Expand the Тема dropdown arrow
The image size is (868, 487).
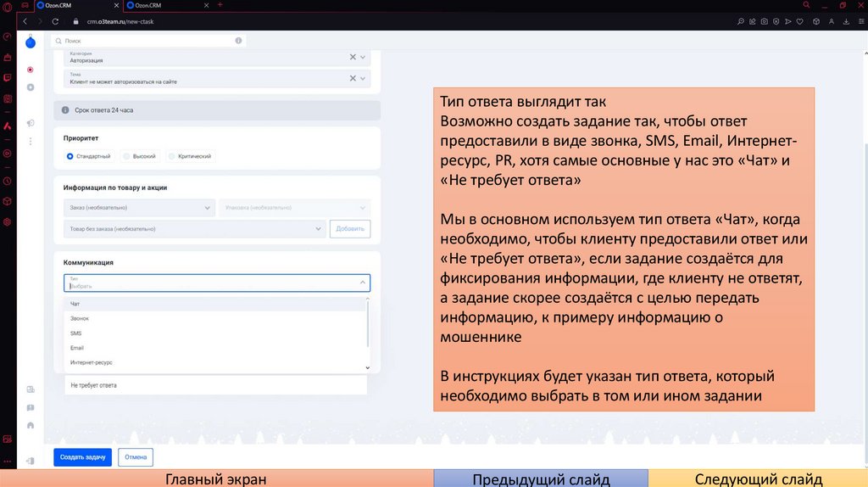tap(363, 78)
